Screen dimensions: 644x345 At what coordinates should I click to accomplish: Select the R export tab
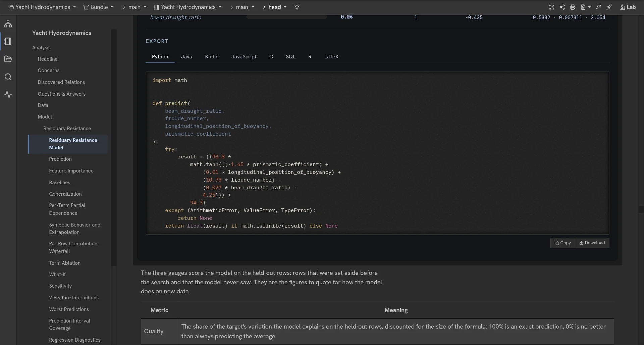tap(310, 57)
